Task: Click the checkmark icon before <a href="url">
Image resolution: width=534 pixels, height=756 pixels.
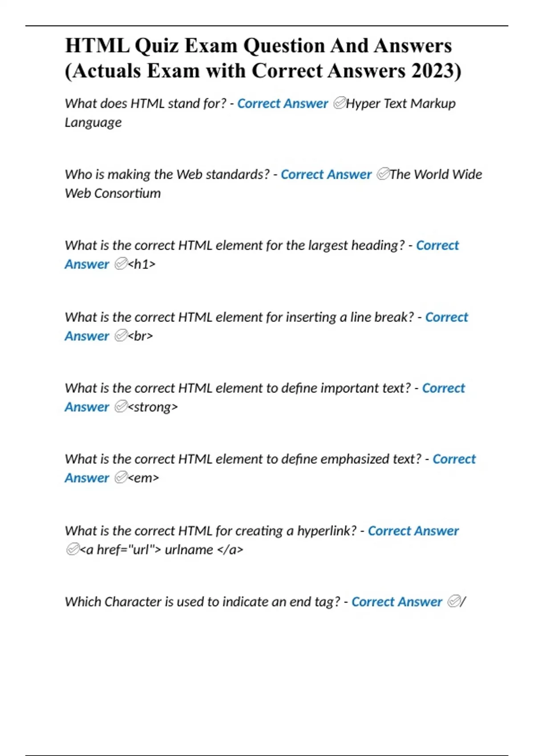Action: [x=72, y=550]
